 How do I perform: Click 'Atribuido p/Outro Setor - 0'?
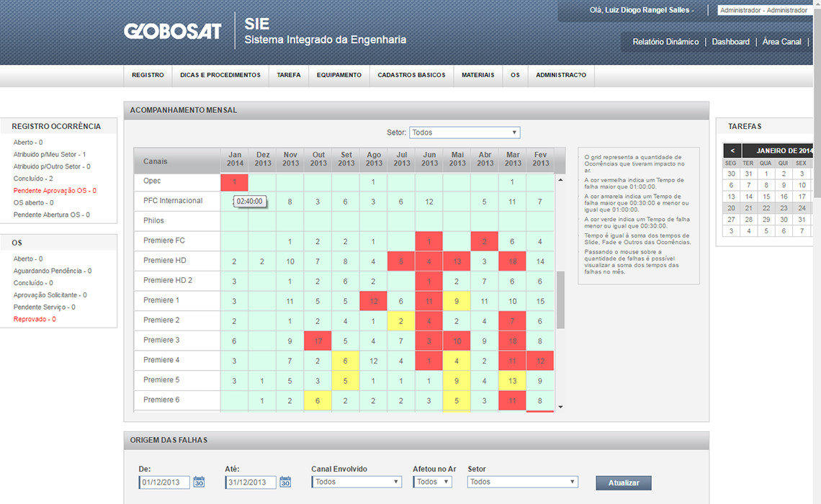52,166
